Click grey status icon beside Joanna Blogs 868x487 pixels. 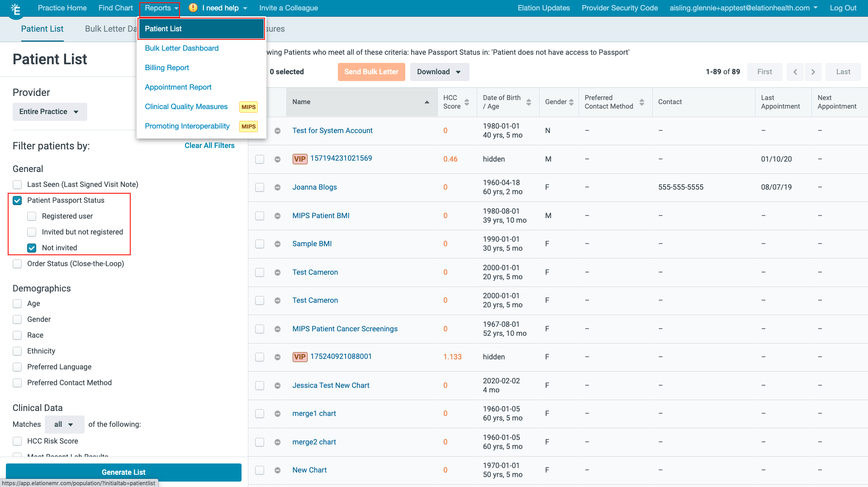click(x=277, y=187)
